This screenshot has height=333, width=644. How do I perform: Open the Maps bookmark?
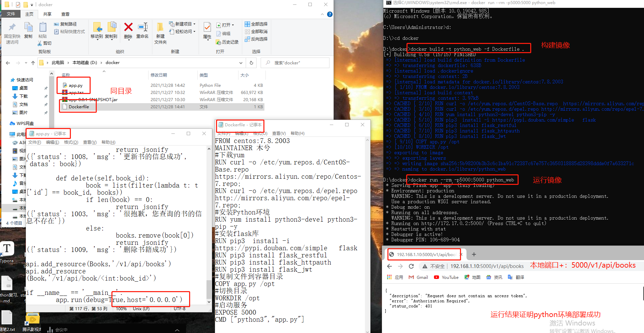472,277
